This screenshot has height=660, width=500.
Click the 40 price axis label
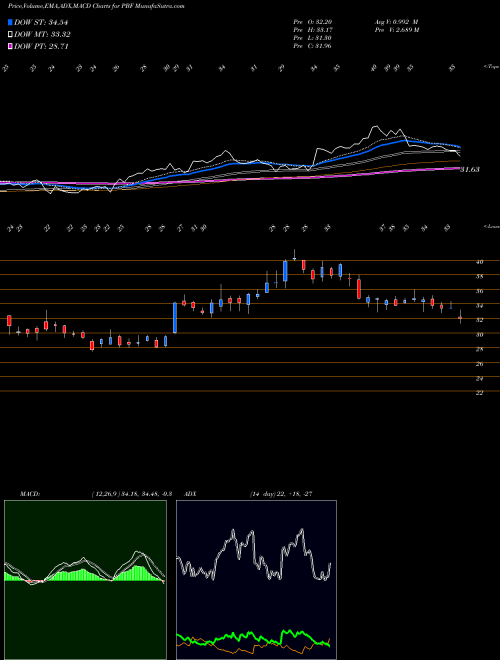click(479, 262)
